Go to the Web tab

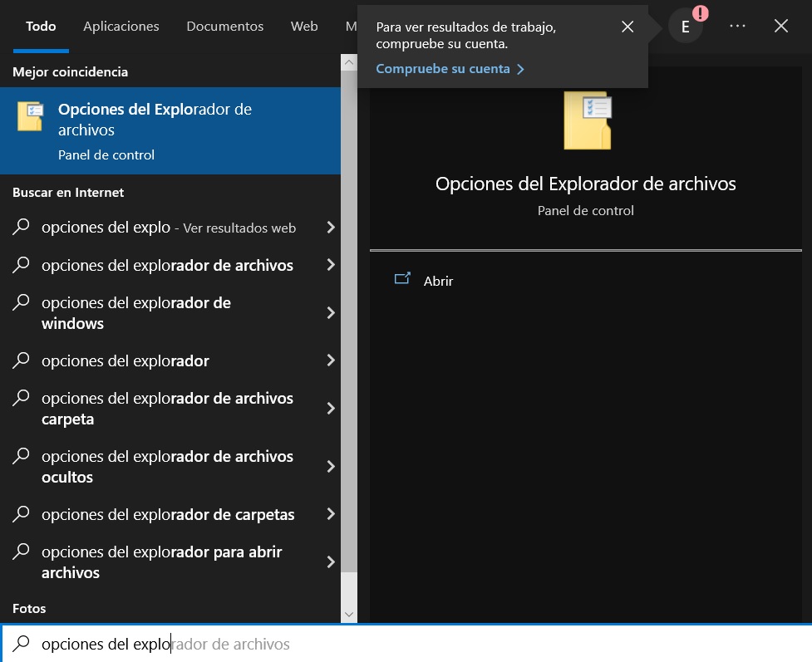pyautogui.click(x=304, y=27)
